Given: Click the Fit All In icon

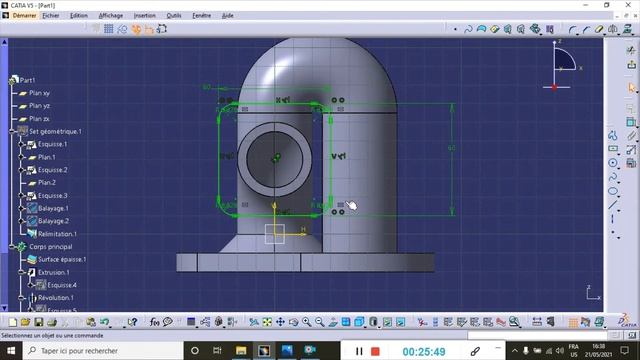Looking at the screenshot, I should click(267, 322).
